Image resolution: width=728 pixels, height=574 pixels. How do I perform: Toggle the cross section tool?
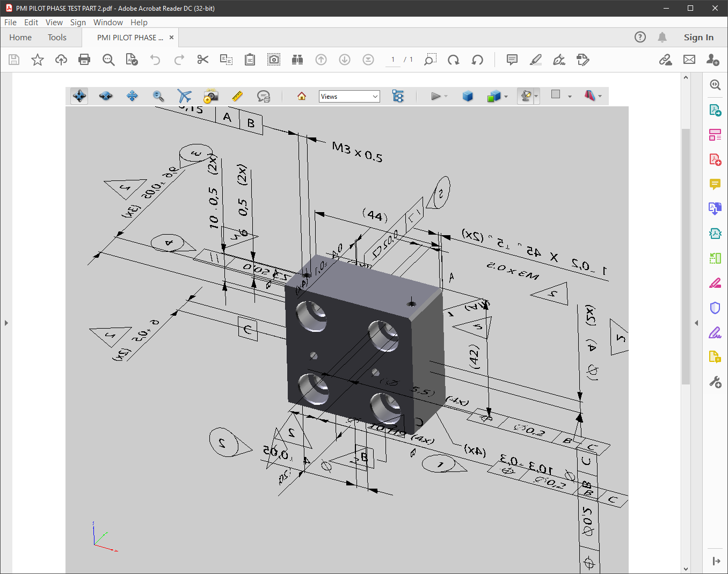tap(589, 96)
